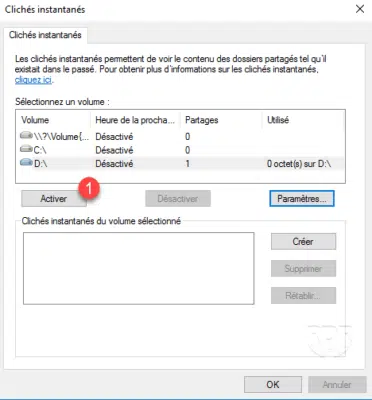Select the C:\ volume label
Viewport: 372px width, 400px height.
[x=40, y=150]
